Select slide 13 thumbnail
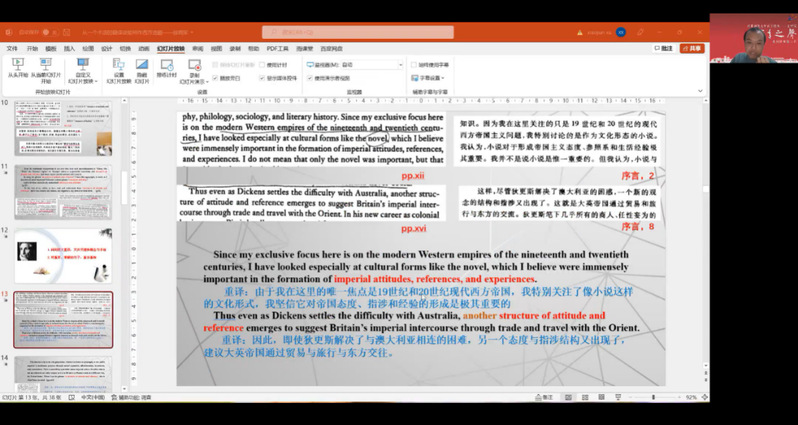798x425 pixels. pos(63,320)
